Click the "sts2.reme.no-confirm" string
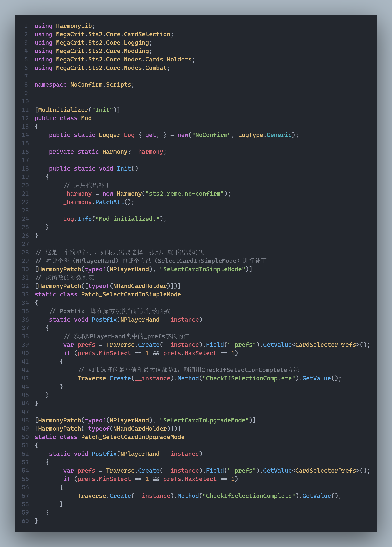Viewport: 392px width, 547px height. 184,194
